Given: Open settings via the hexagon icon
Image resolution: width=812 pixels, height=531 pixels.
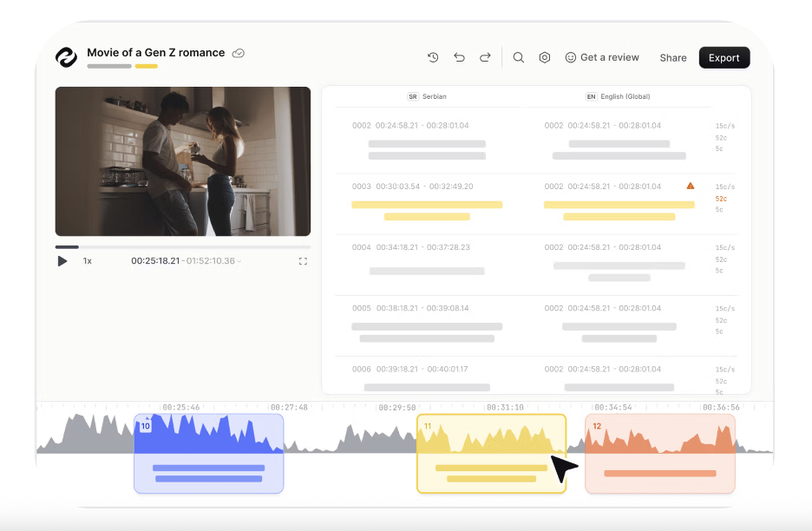Looking at the screenshot, I should [x=545, y=58].
